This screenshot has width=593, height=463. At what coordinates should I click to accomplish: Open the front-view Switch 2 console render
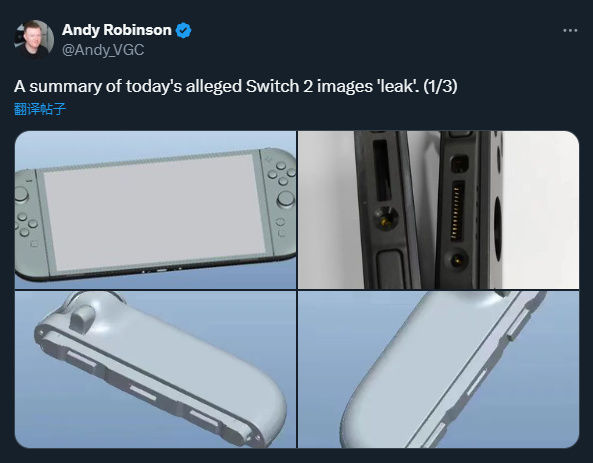pyautogui.click(x=155, y=210)
